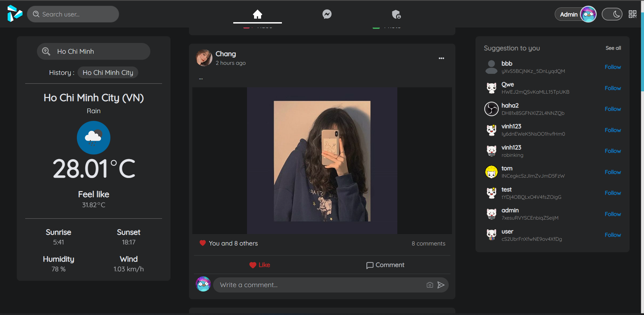The height and width of the screenshot is (315, 644).
Task: Open the post options menu with three dots
Action: [441, 58]
